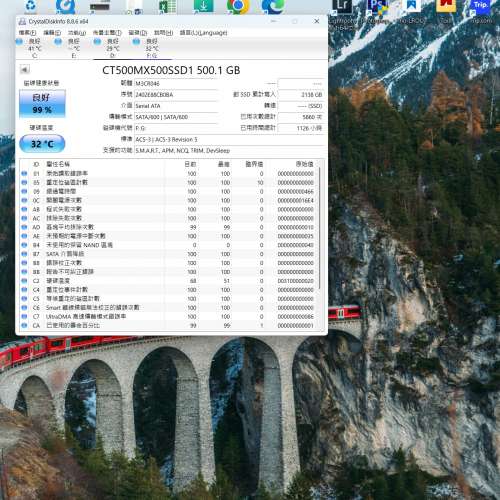Click the S.M.A.R.T., APM, NCQ, TRIM features field

click(x=229, y=151)
